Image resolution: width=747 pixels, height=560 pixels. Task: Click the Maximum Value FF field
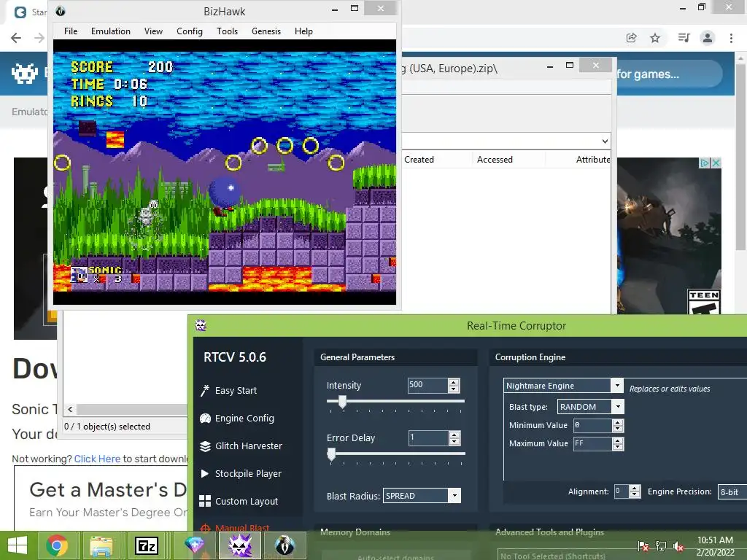coord(592,443)
